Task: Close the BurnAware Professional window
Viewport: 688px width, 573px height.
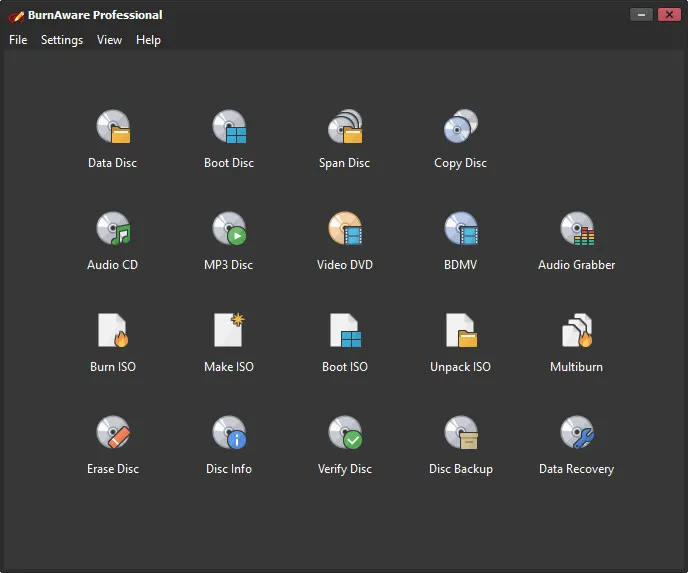Action: point(669,14)
